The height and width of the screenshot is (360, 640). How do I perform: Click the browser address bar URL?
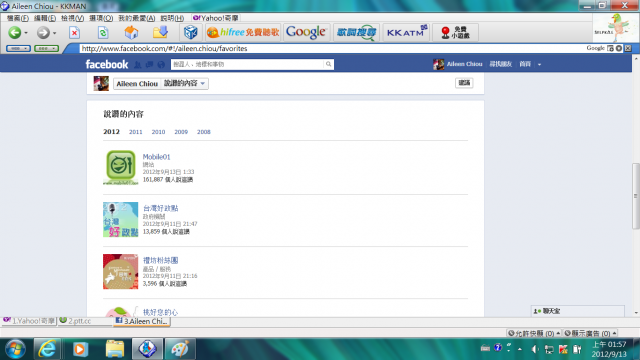164,48
